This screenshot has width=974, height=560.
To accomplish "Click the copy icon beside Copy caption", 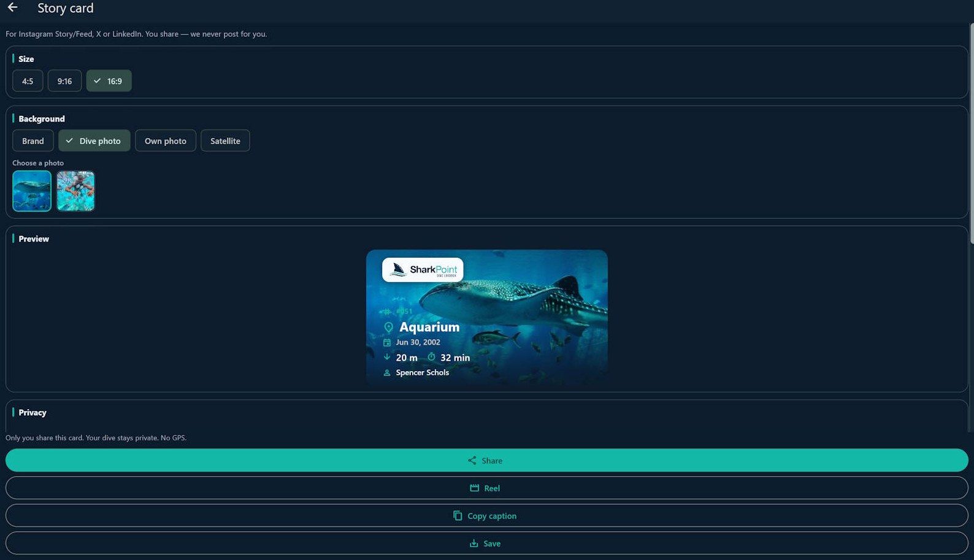I will (x=458, y=516).
